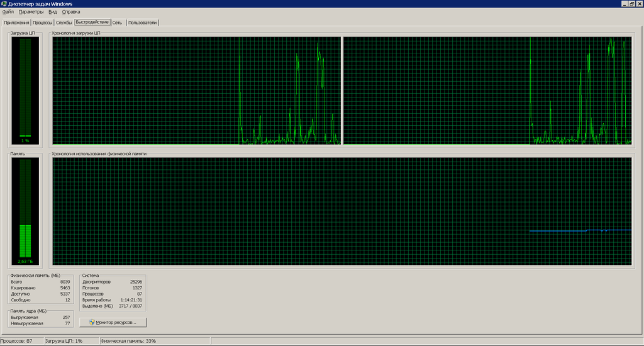Click the Дескрипторов value 25296
This screenshot has height=346, width=644.
coord(136,282)
